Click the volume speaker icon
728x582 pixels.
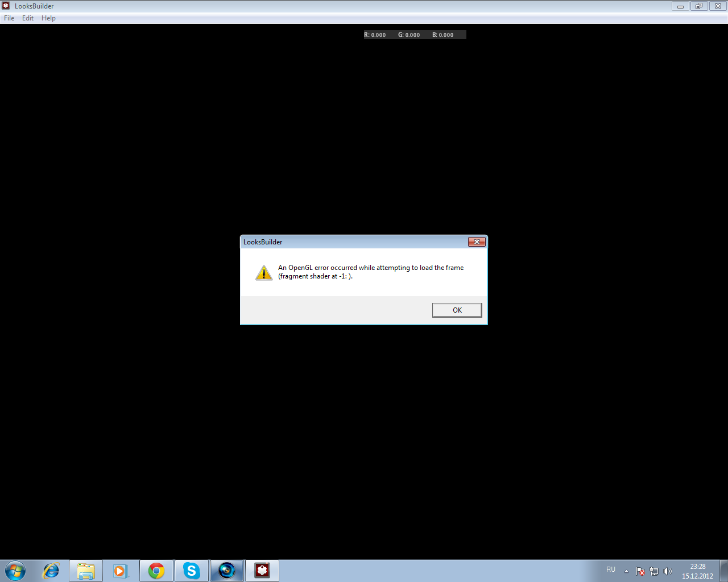[x=668, y=571]
